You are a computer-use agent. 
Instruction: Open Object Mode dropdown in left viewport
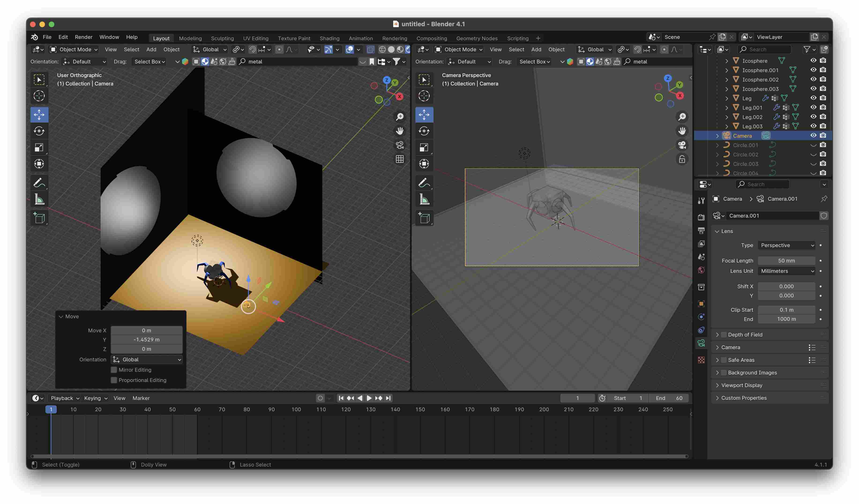74,49
